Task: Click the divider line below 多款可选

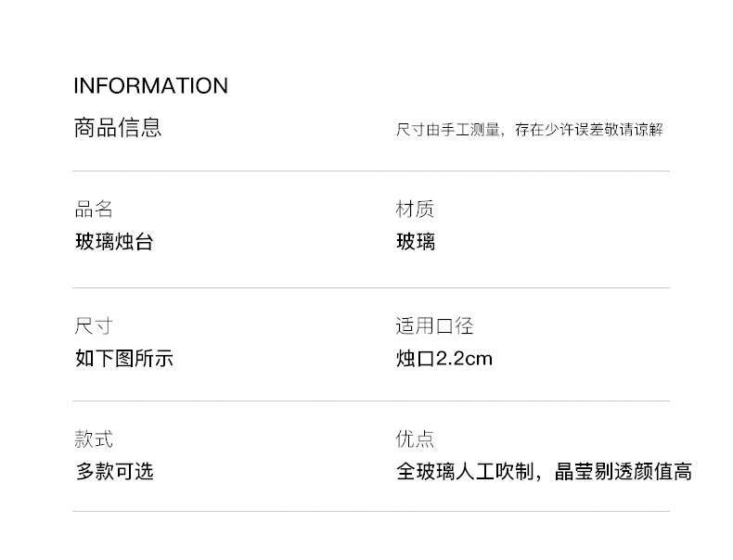Action: click(x=371, y=512)
